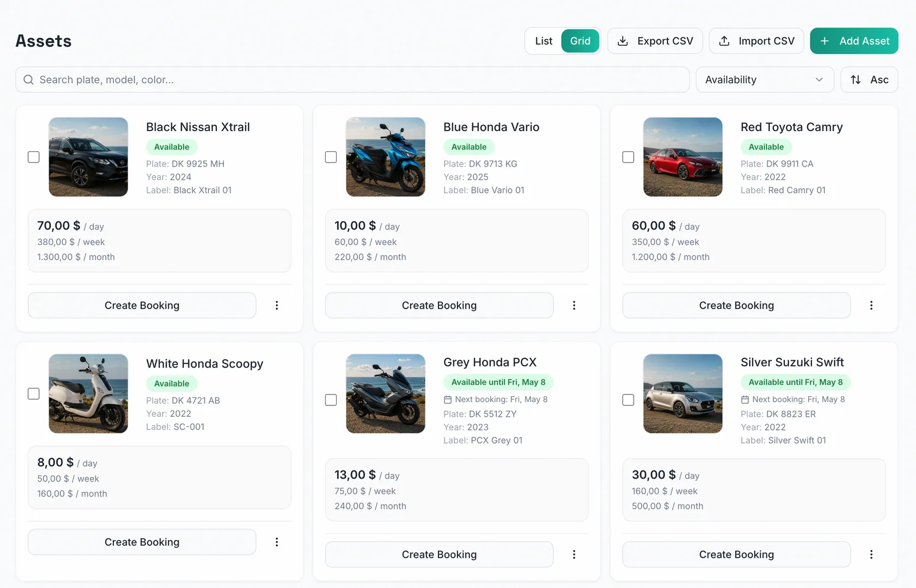Open more options for Silver Suzuki Swift

[x=871, y=554]
